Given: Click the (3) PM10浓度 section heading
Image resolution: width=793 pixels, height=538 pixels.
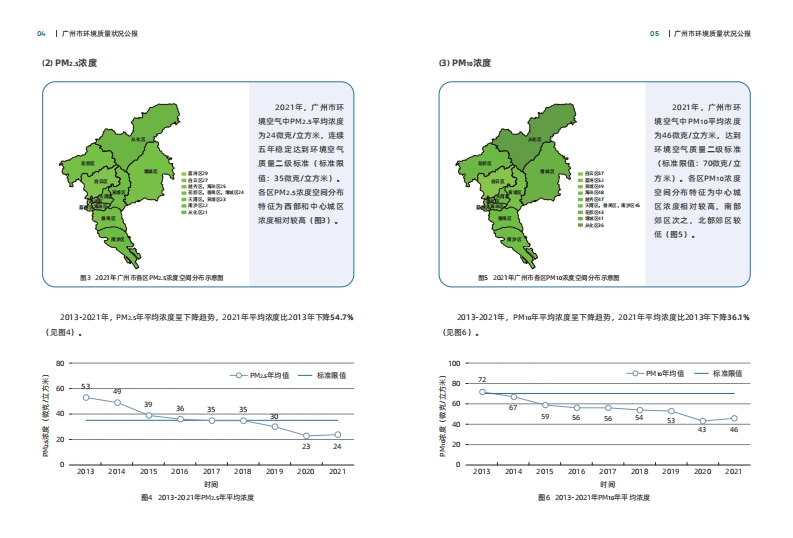Looking at the screenshot, I should (x=465, y=63).
